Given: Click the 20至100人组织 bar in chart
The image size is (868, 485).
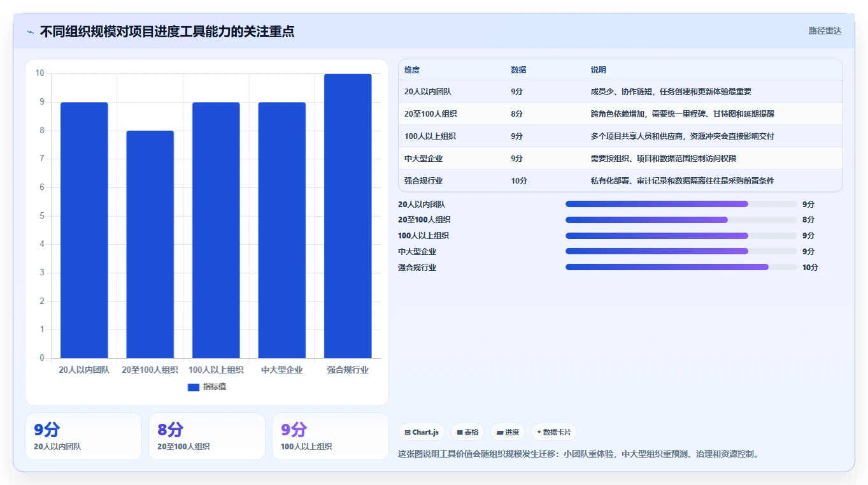Looking at the screenshot, I should point(150,244).
